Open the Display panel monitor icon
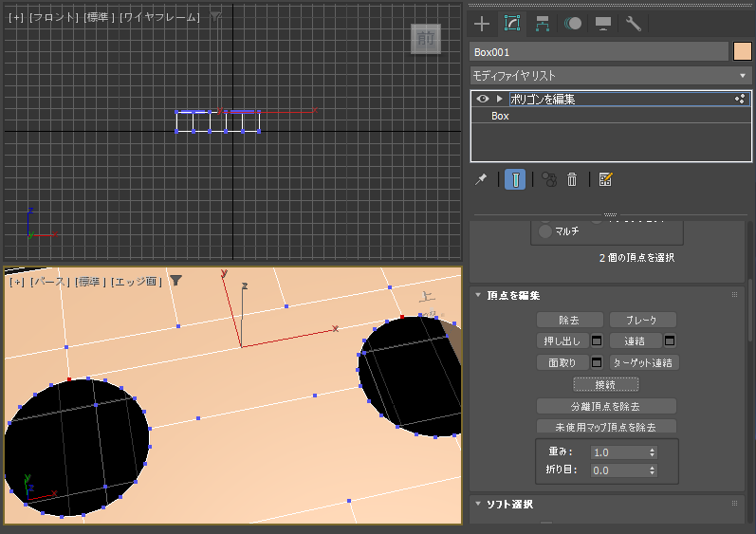The width and height of the screenshot is (756, 534). click(x=603, y=23)
